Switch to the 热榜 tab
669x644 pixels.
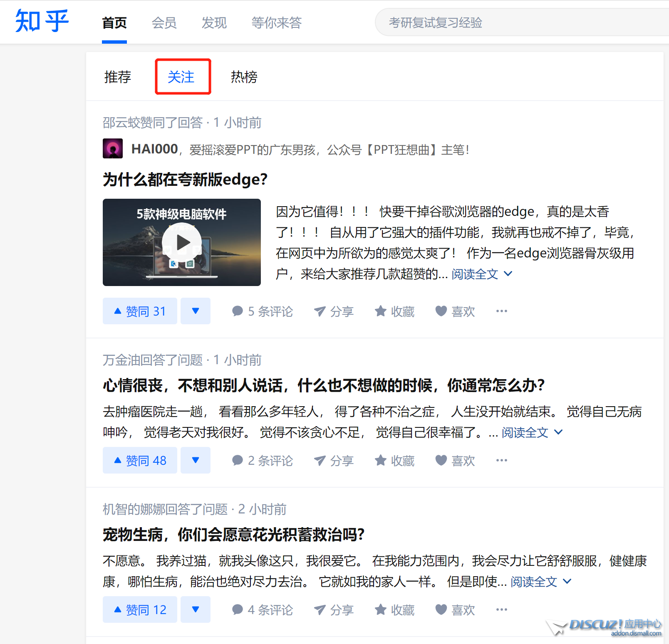pos(244,77)
